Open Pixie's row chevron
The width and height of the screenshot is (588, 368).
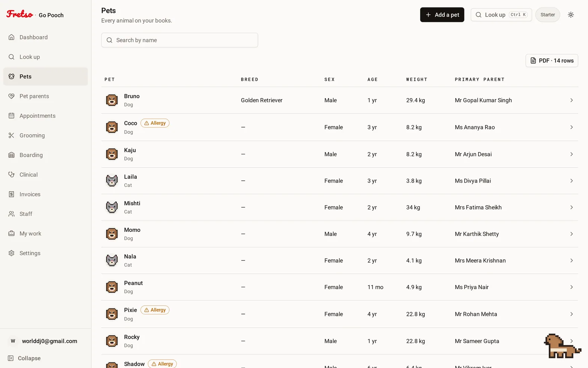(571, 314)
